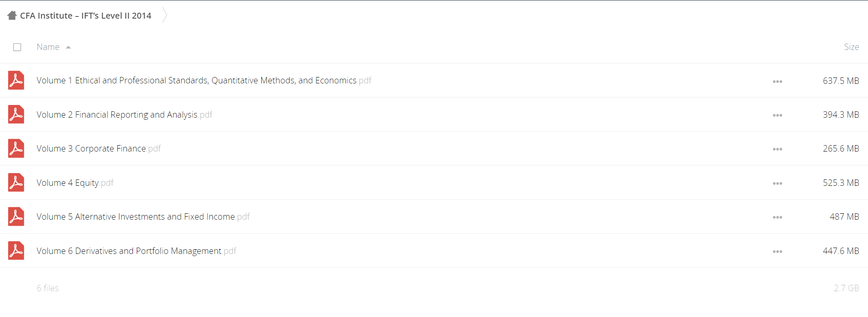Toggle Name sort order arrow
This screenshot has height=317, width=868.
click(x=68, y=47)
